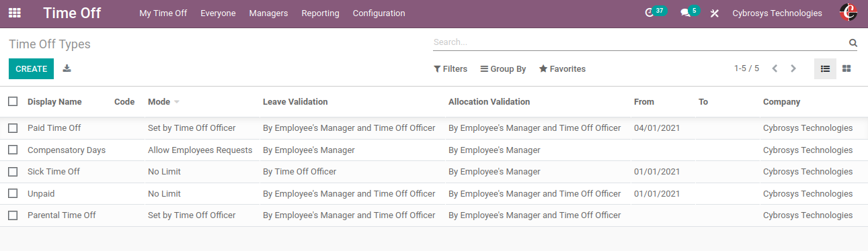Open the apps grid menu icon

tap(14, 13)
